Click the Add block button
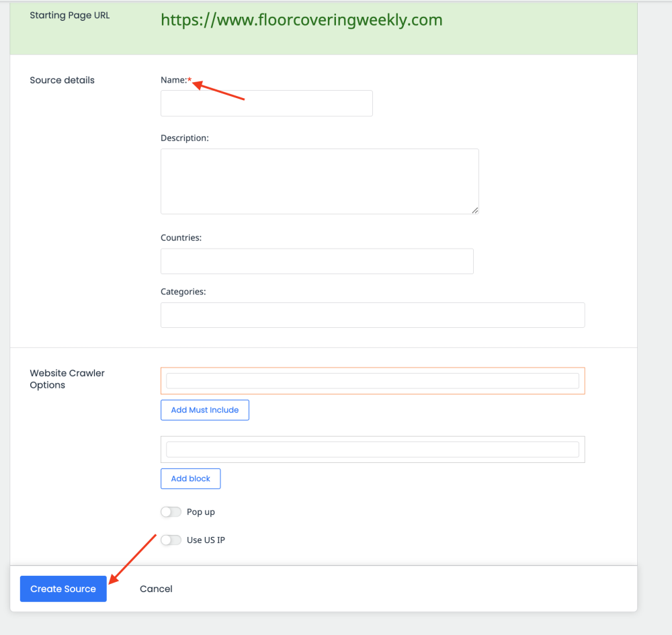This screenshot has width=672, height=635. (x=190, y=478)
